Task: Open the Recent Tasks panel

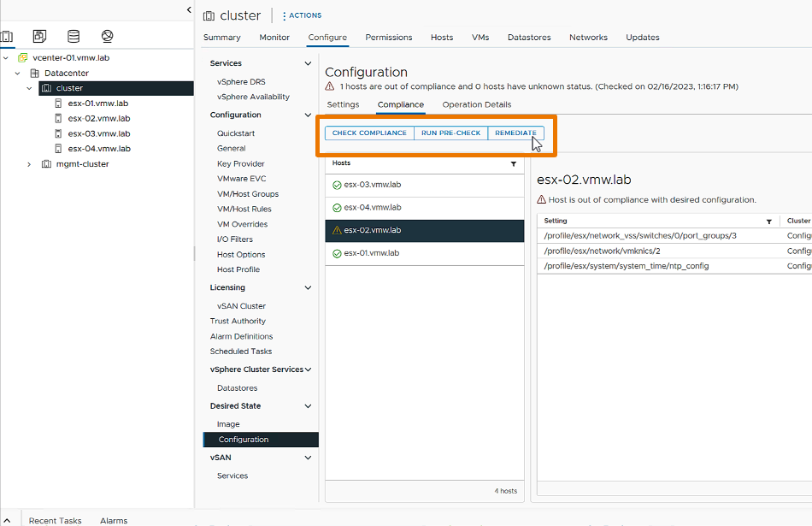Action: [x=55, y=520]
